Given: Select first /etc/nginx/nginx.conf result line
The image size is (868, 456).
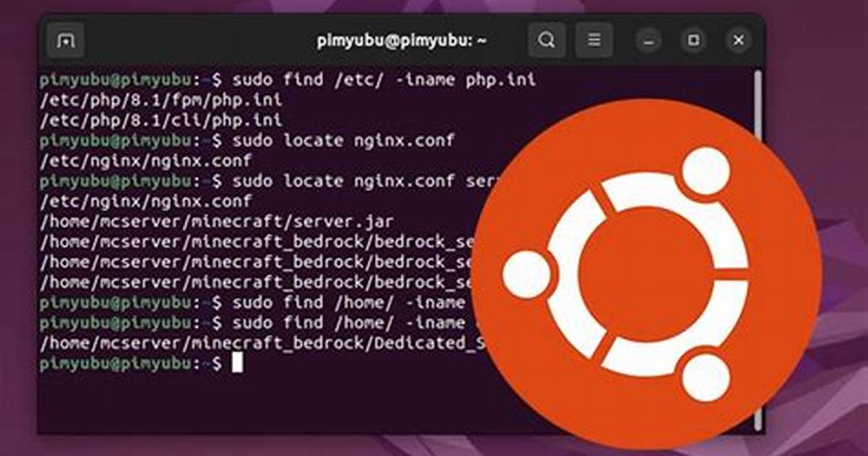Looking at the screenshot, I should click(x=146, y=160).
